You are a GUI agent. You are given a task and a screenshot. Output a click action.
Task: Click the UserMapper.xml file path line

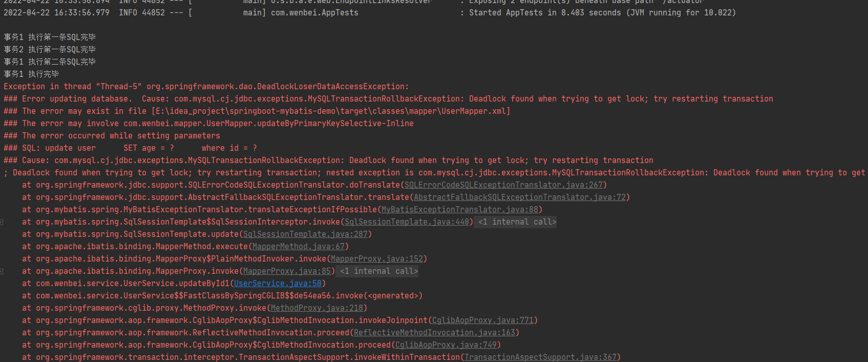(256, 111)
